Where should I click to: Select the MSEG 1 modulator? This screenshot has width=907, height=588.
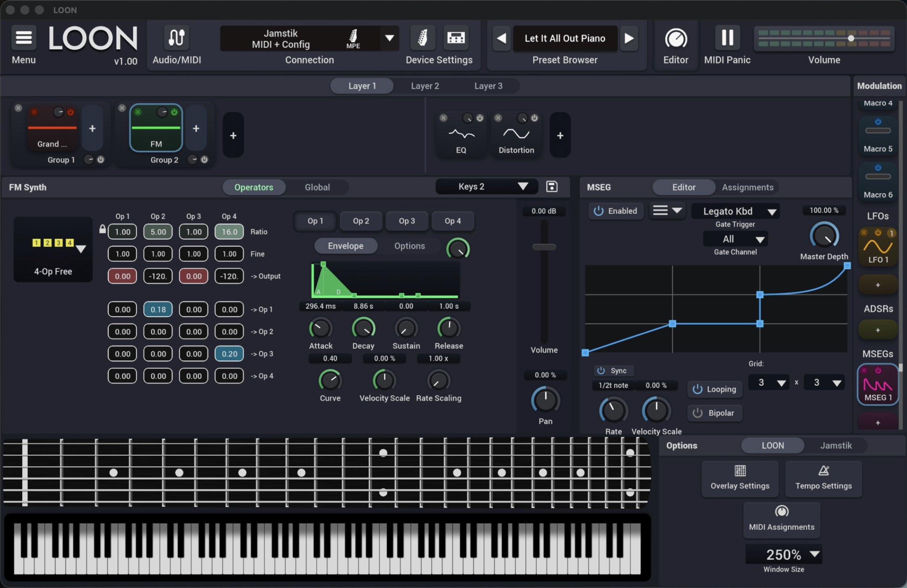(x=878, y=385)
